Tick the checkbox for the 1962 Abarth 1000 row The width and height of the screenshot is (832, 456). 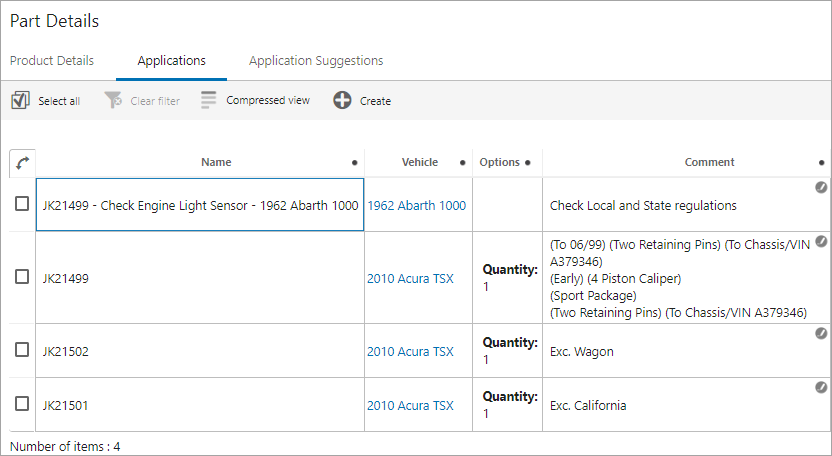click(22, 204)
